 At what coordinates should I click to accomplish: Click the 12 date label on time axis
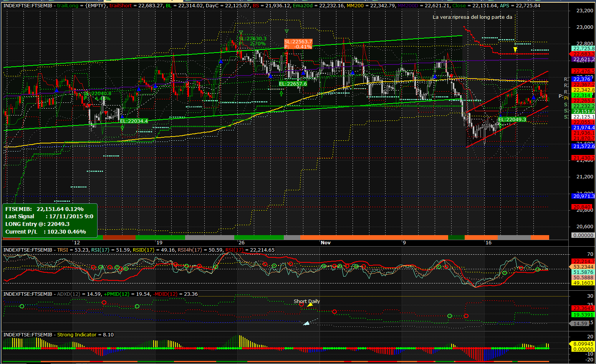point(77,242)
